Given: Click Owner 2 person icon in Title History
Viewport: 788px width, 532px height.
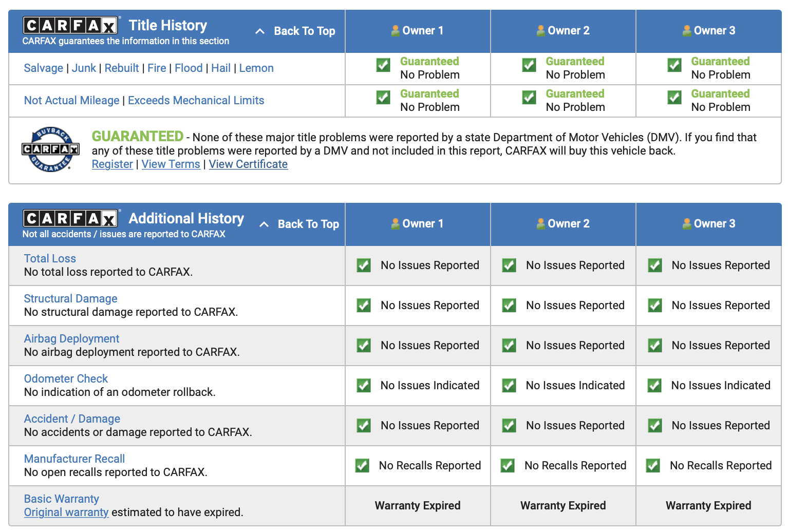Looking at the screenshot, I should click(x=540, y=31).
